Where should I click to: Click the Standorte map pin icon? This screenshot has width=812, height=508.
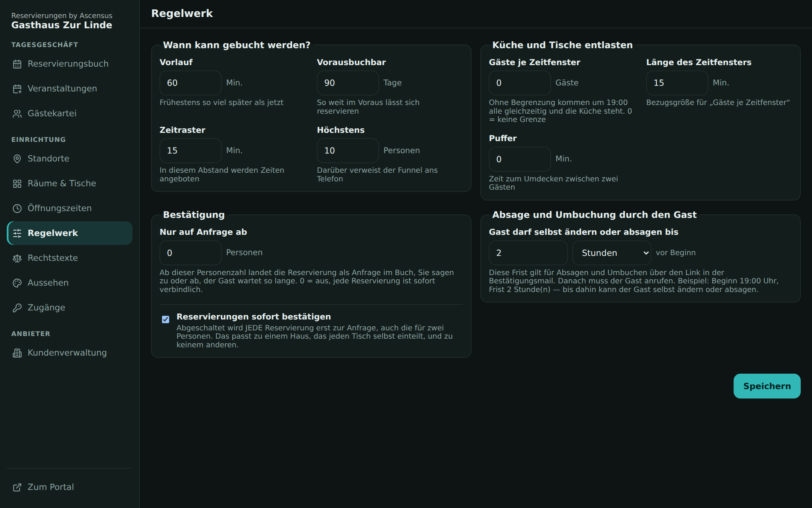tap(17, 159)
